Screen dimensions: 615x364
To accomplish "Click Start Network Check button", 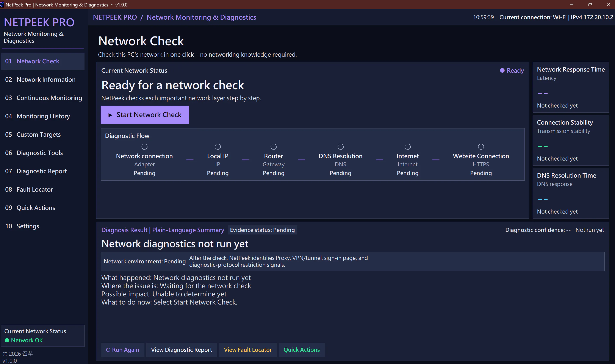I will pyautogui.click(x=144, y=115).
